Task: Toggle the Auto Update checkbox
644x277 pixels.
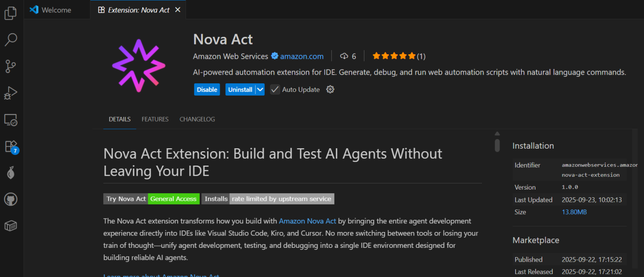Action: point(275,89)
